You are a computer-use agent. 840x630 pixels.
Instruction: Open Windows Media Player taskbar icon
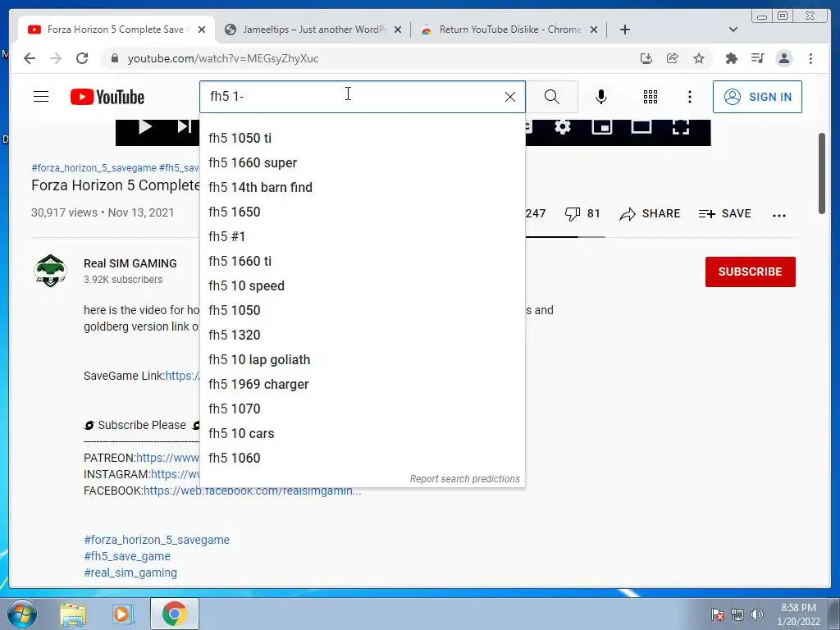(x=121, y=614)
